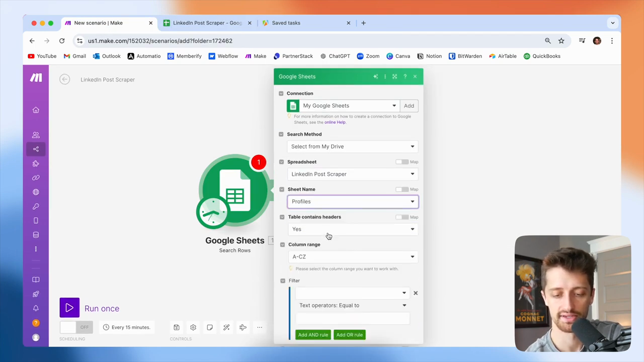Screen dimensions: 644x362
Task: Open Scenarios share icon in Make sidebar
Action: (x=36, y=149)
